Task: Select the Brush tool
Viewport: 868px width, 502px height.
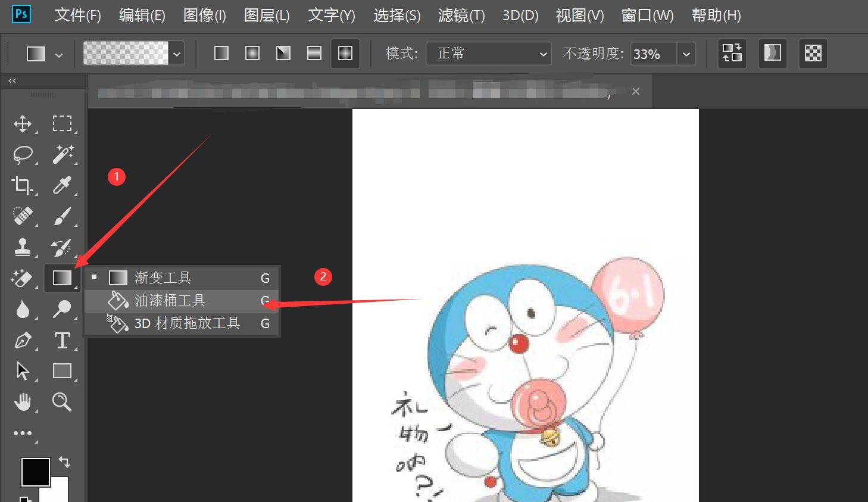Action: (x=62, y=216)
